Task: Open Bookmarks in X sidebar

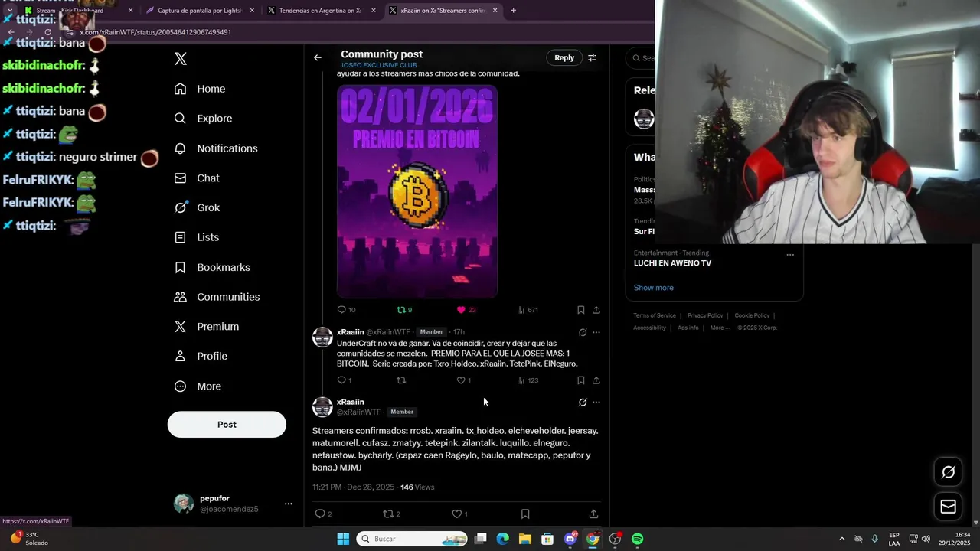Action: [x=212, y=267]
